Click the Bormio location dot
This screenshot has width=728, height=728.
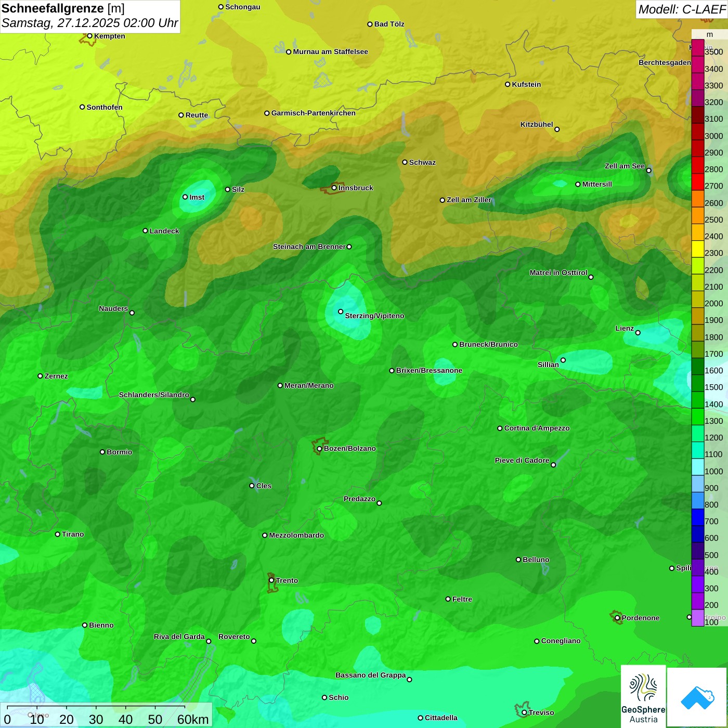click(x=102, y=452)
